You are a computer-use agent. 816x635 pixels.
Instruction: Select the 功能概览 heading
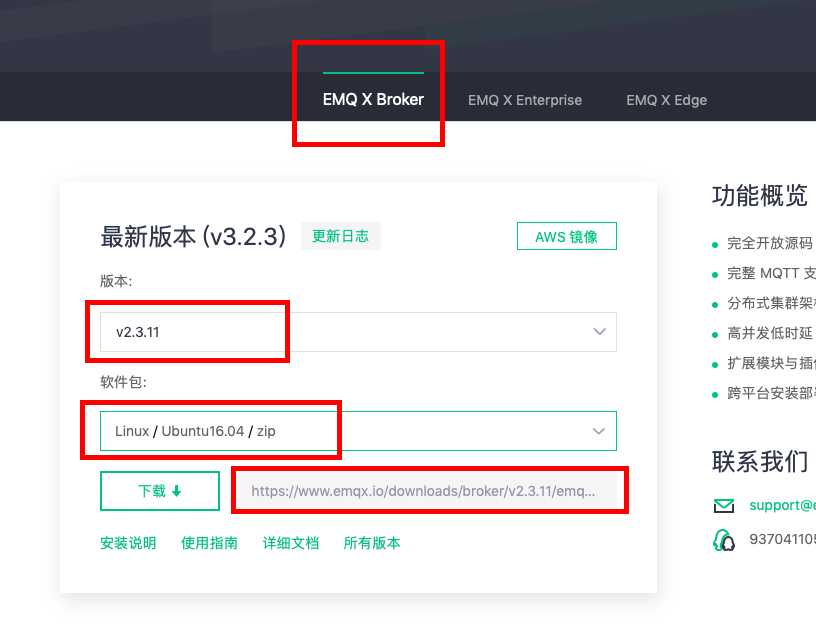[760, 195]
